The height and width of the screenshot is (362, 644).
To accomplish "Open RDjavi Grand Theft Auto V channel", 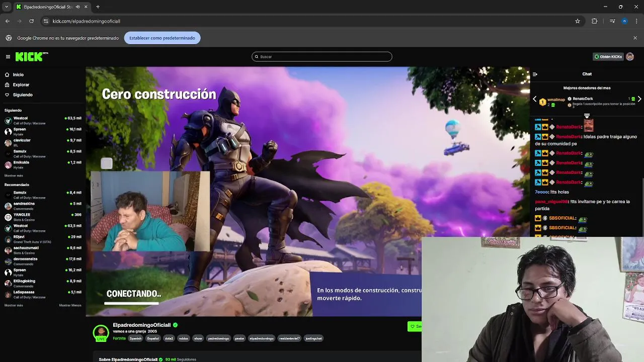I will pyautogui.click(x=43, y=239).
